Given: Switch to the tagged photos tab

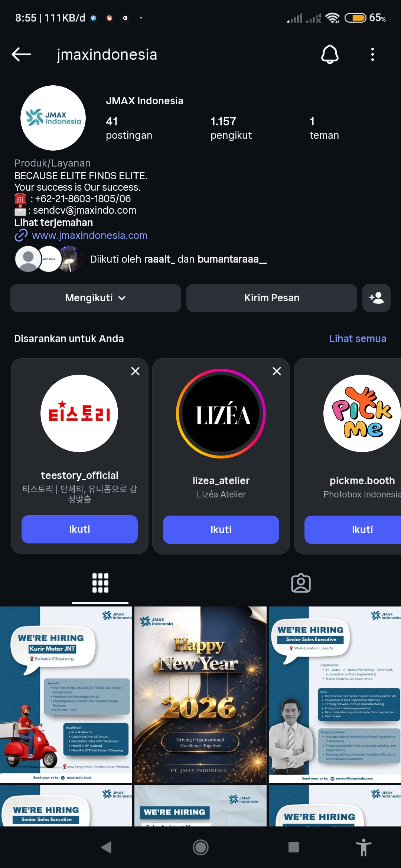Looking at the screenshot, I should 301,583.
